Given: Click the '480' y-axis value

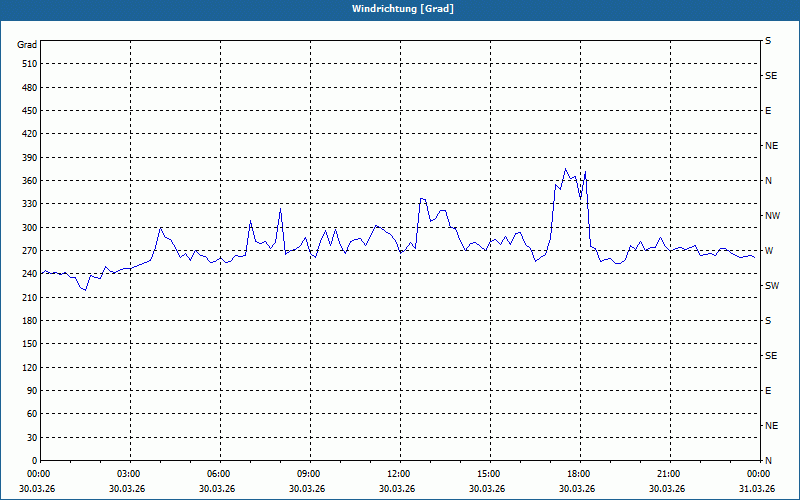Looking at the screenshot, I should (30, 88).
